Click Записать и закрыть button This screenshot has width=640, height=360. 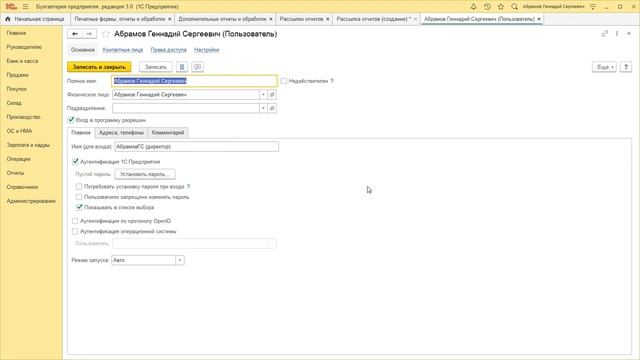(99, 67)
